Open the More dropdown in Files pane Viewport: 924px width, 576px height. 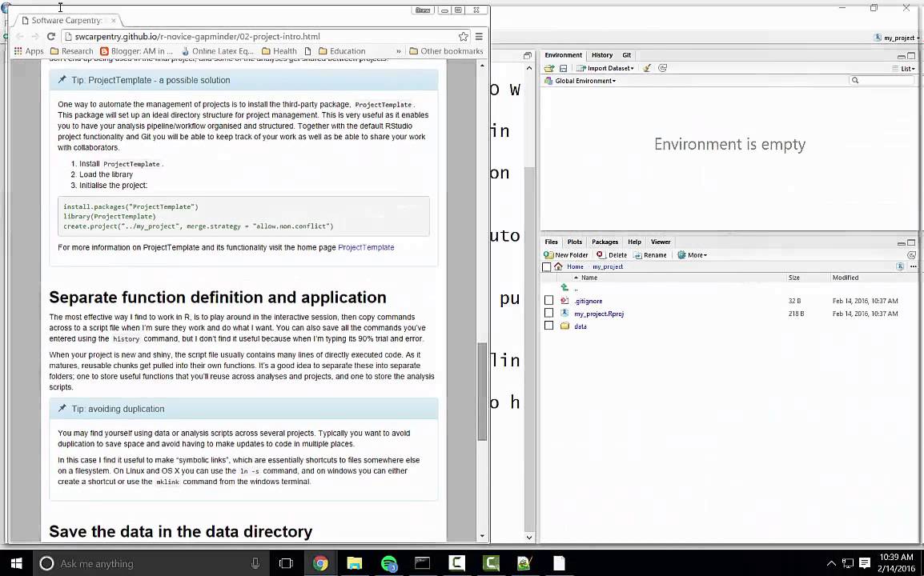pyautogui.click(x=693, y=255)
